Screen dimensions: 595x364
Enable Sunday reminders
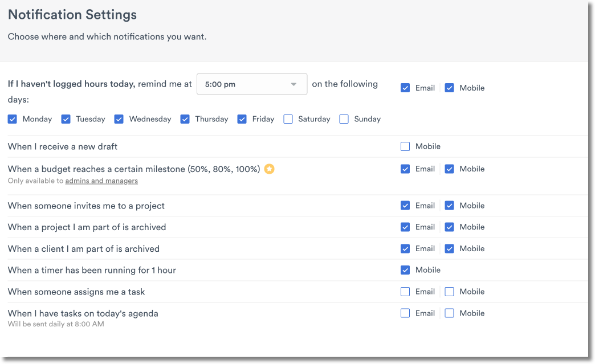(x=344, y=119)
